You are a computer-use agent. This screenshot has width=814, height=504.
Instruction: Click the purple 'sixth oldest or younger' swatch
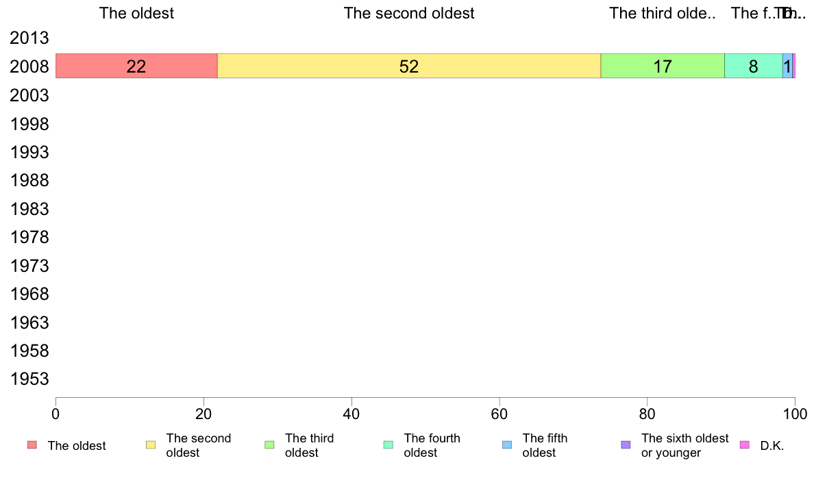[626, 445]
